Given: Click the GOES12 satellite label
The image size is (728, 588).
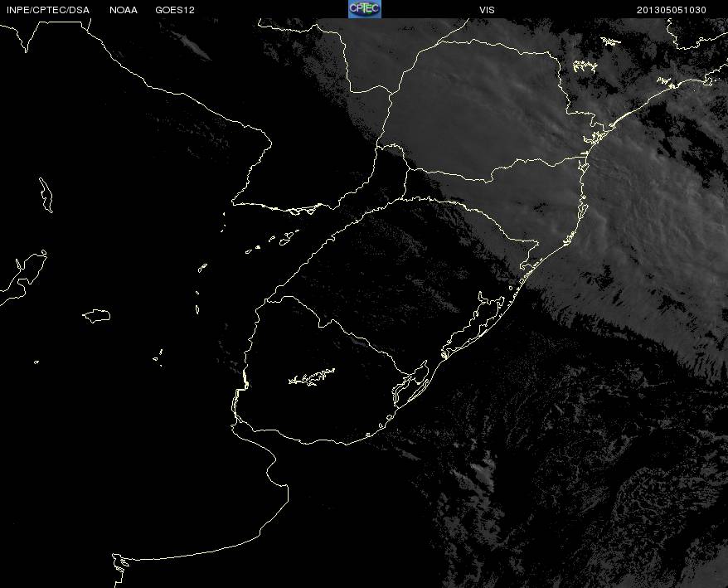Looking at the screenshot, I should (x=175, y=9).
